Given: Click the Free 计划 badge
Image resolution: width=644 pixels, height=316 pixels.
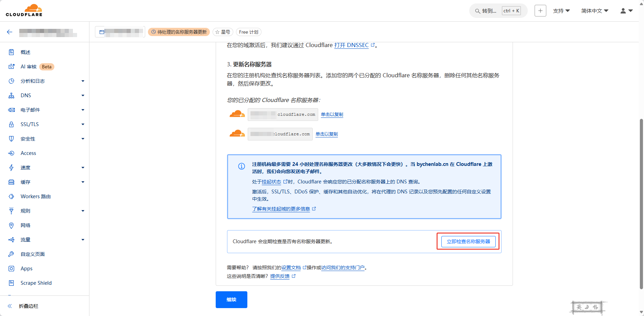Looking at the screenshot, I should [x=249, y=32].
